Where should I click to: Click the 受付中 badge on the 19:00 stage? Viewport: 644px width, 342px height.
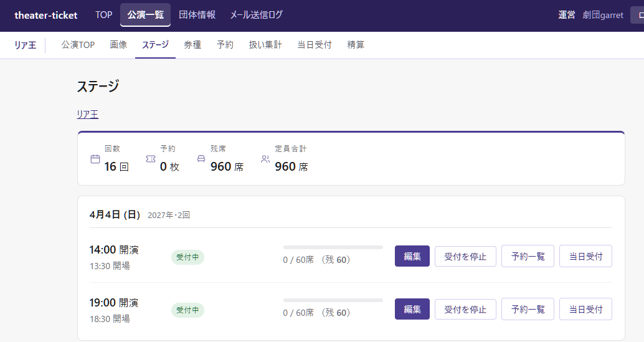(x=187, y=310)
